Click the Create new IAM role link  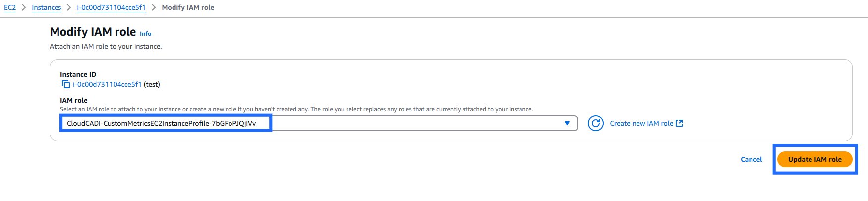coord(641,123)
